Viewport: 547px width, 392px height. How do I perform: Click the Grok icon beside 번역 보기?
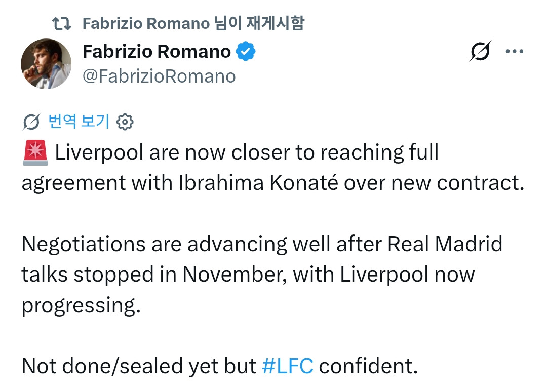(31, 122)
